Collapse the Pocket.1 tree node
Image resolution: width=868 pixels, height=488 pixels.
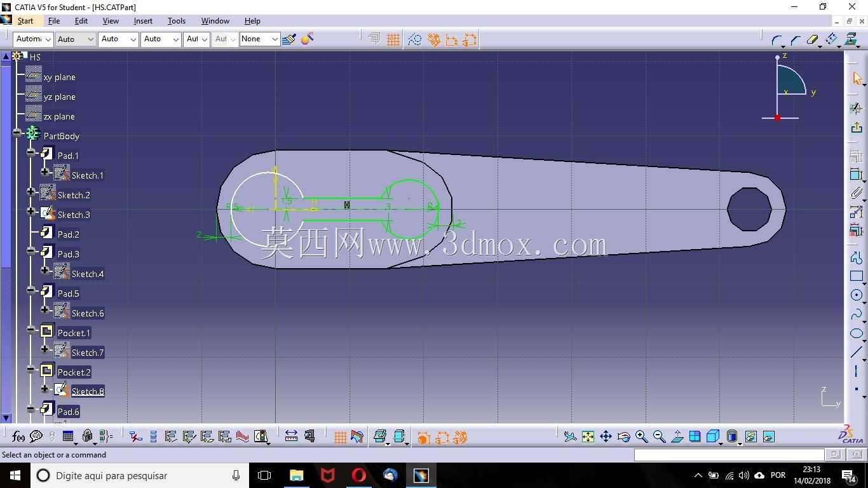(31, 330)
